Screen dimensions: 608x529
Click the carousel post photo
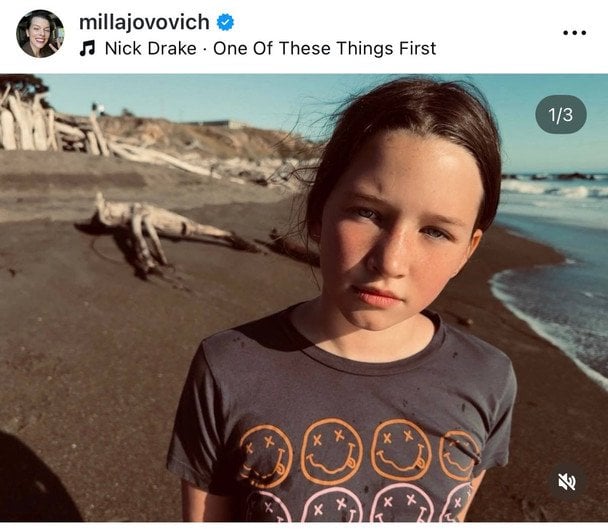(304, 298)
